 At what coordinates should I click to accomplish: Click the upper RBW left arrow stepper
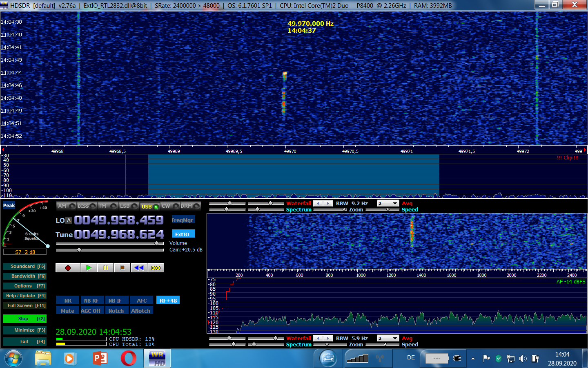(x=318, y=203)
